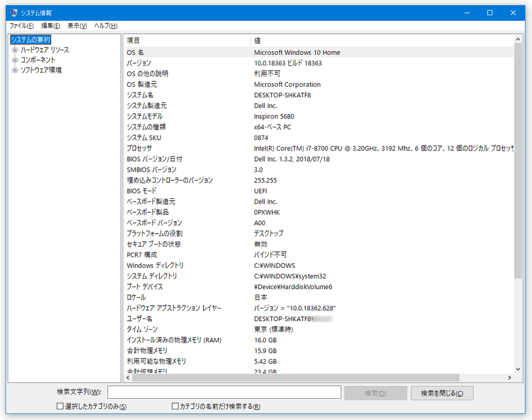Select the 合計物理メモリ row

click(x=319, y=351)
